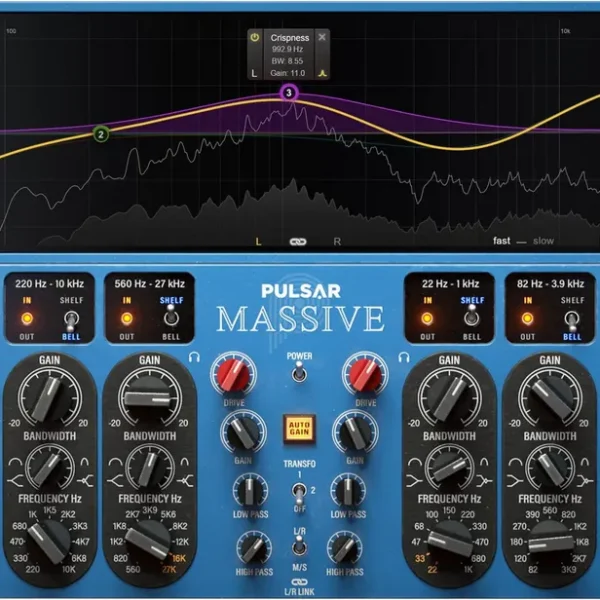Click the left center GAIN knob

(x=243, y=433)
